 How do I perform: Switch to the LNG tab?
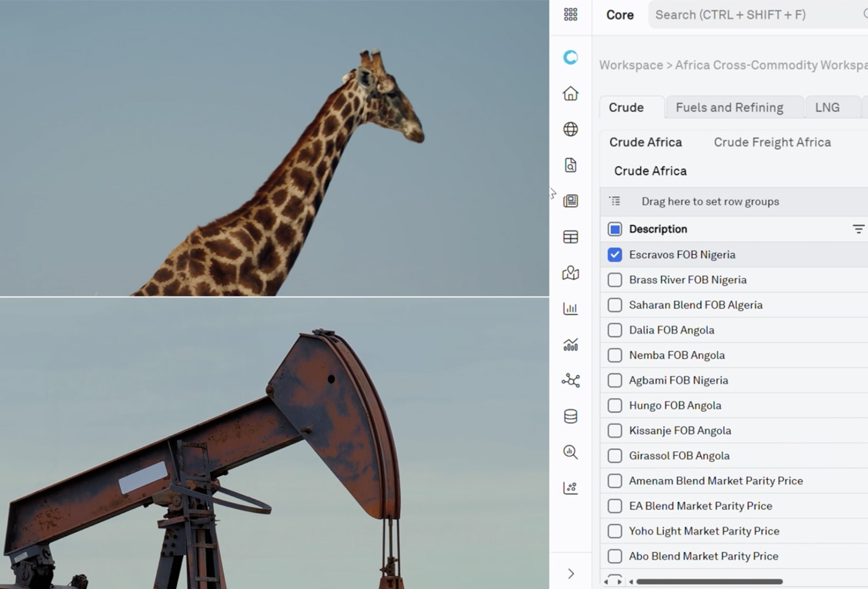click(833, 108)
